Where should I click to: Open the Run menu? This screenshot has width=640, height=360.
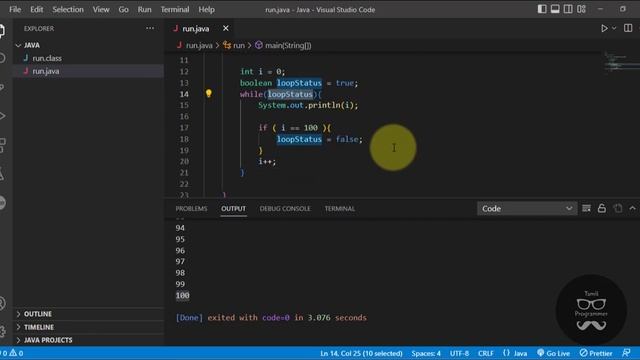coord(144,9)
